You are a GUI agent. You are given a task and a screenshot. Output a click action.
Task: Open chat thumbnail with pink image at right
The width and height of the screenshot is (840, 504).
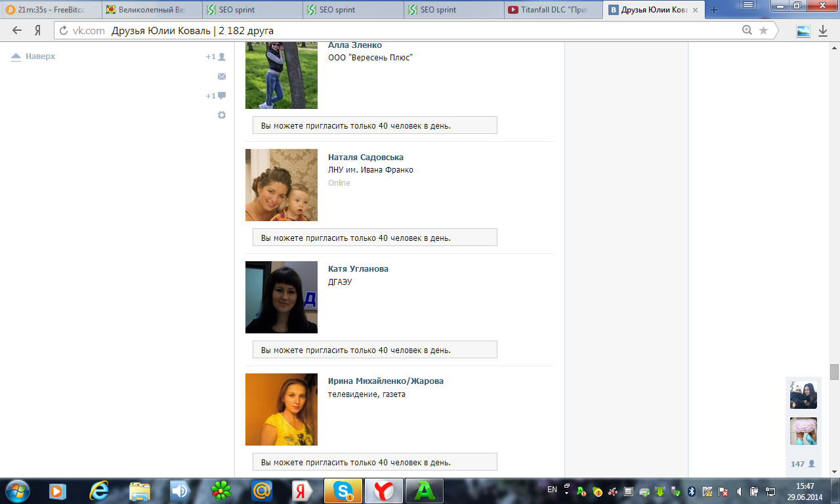[803, 431]
